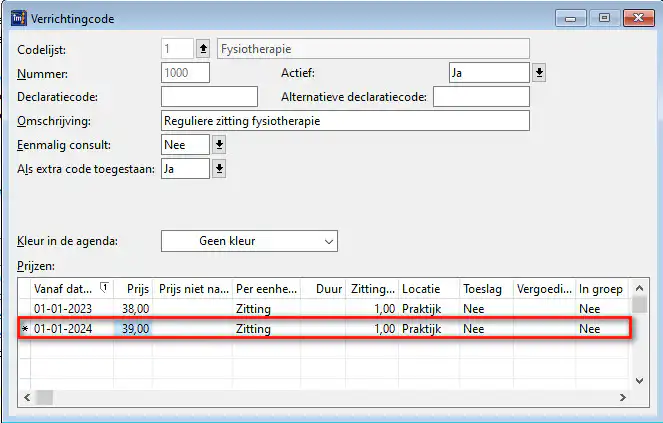The image size is (663, 423).
Task: Expand the Kleur in de agenda combo box
Action: pyautogui.click(x=326, y=241)
